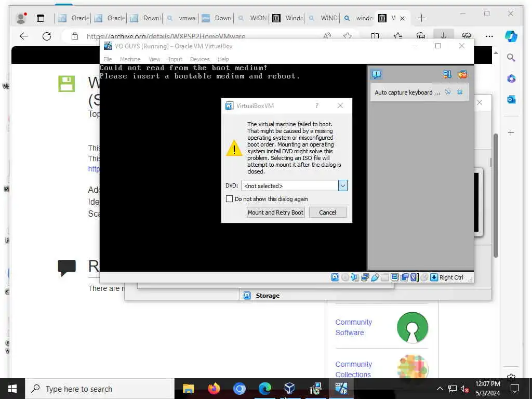Open the Community Collections link on archive.org

click(x=353, y=369)
